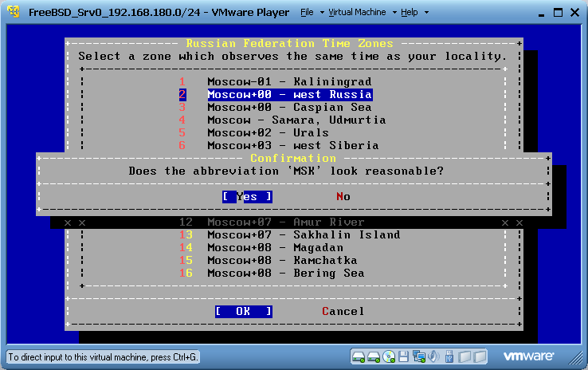Click dropdown arrow next to File
588x370 pixels.
pos(322,13)
